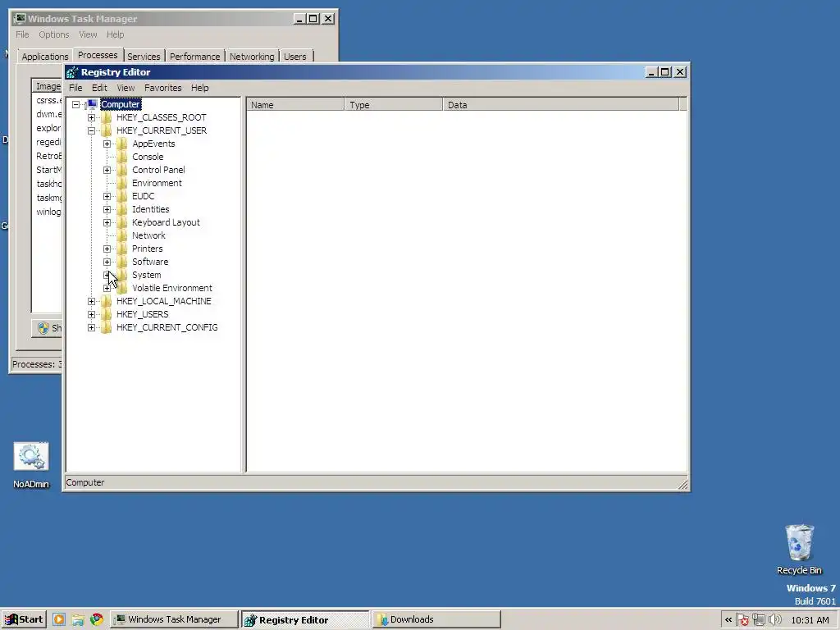Click the HKEY_LOCAL_MACHINE folder icon
The image size is (840, 630).
pyautogui.click(x=107, y=301)
